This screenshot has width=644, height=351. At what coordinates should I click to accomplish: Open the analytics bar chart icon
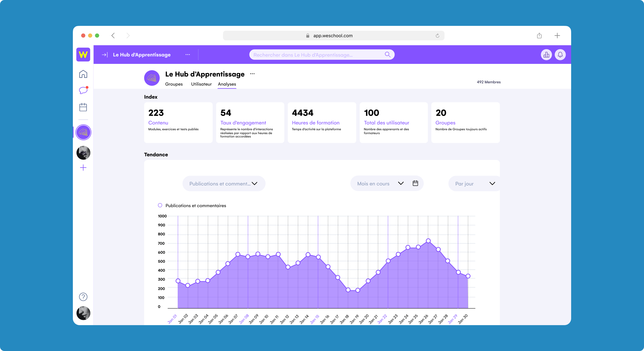click(546, 55)
